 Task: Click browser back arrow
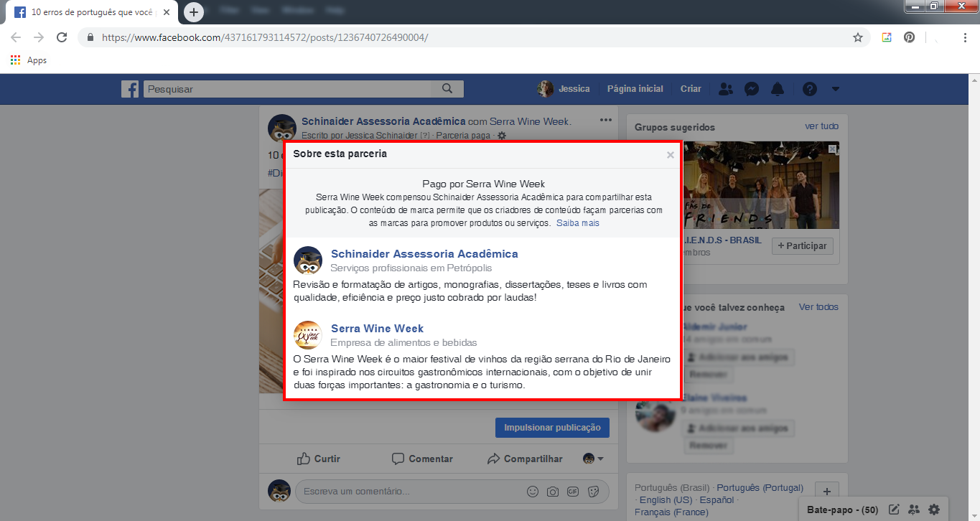[x=16, y=37]
